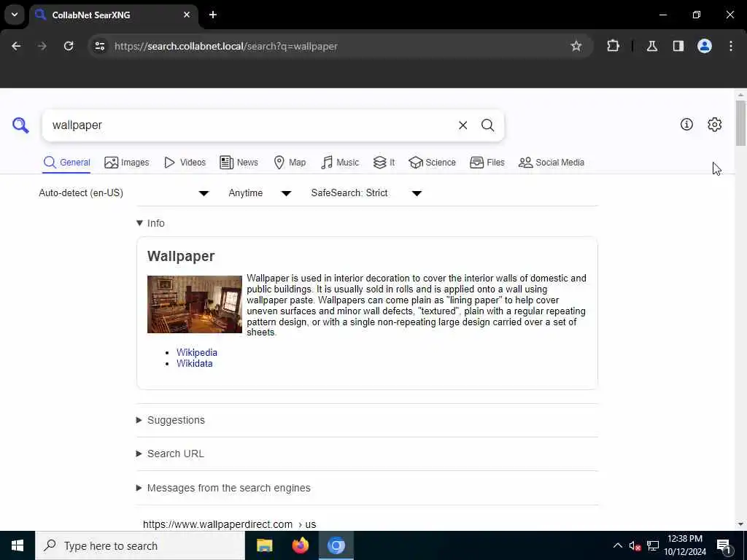Switch to the Files tab
The height and width of the screenshot is (560, 747).
[487, 163]
